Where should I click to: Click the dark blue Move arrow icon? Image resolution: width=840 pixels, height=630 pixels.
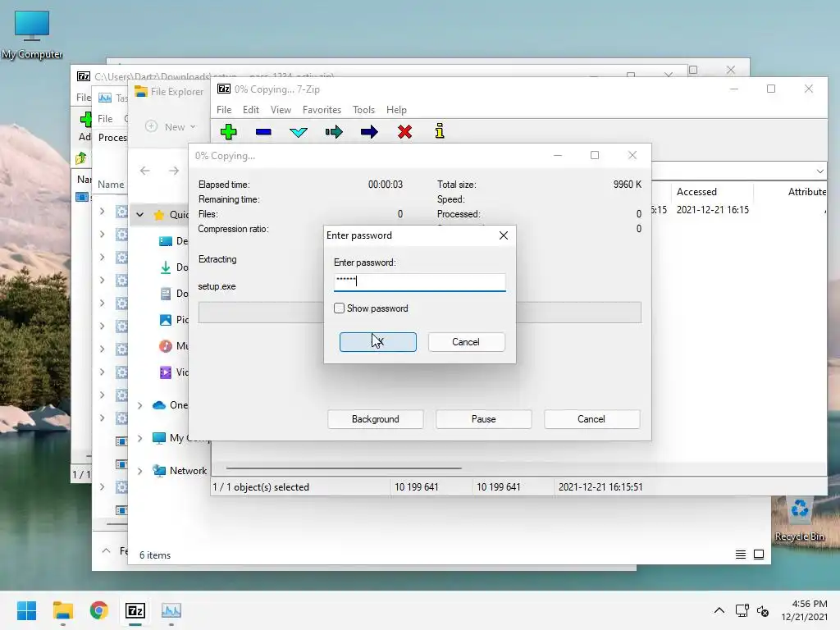(x=369, y=132)
